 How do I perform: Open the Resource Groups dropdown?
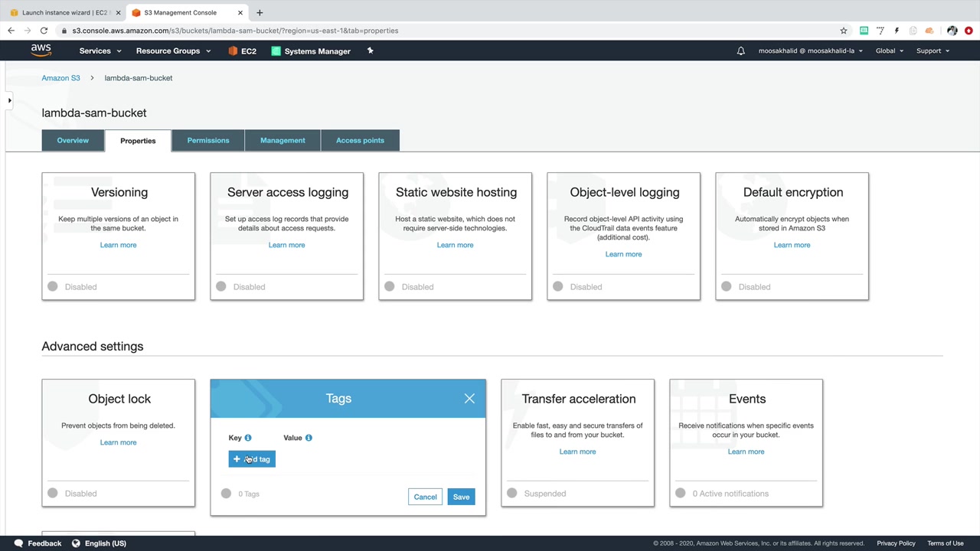[x=173, y=51]
